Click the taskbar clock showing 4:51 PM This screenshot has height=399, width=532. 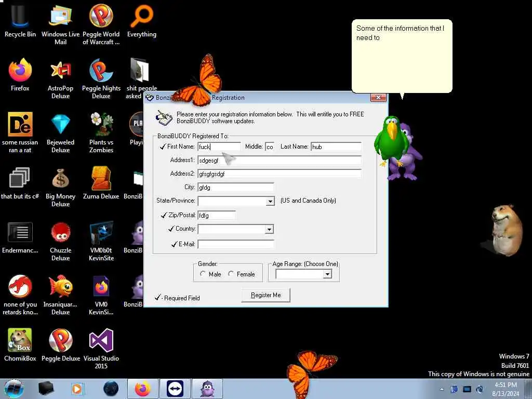(x=506, y=389)
